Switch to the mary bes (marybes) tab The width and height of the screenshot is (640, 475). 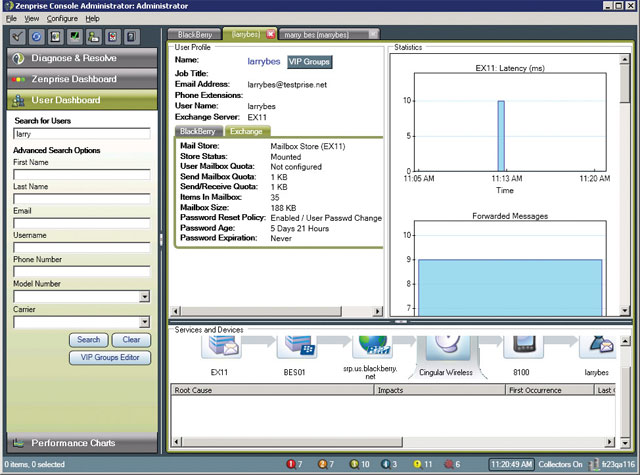[317, 35]
